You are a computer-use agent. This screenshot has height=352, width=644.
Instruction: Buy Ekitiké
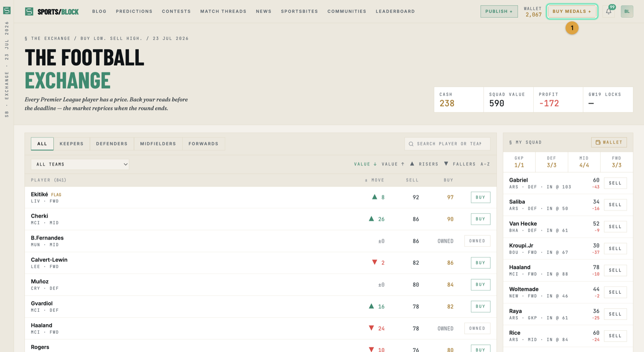click(x=481, y=197)
